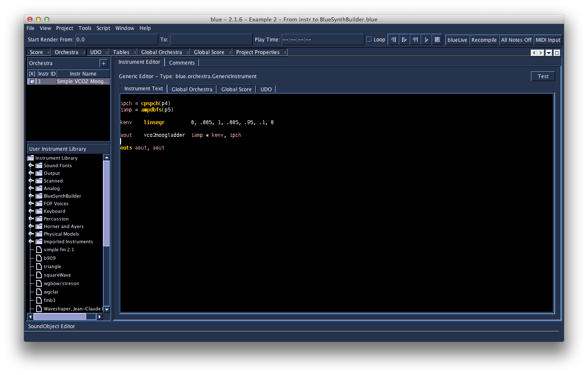Toggle MIDI Input on
This screenshot has height=375, width=588.
(x=548, y=40)
